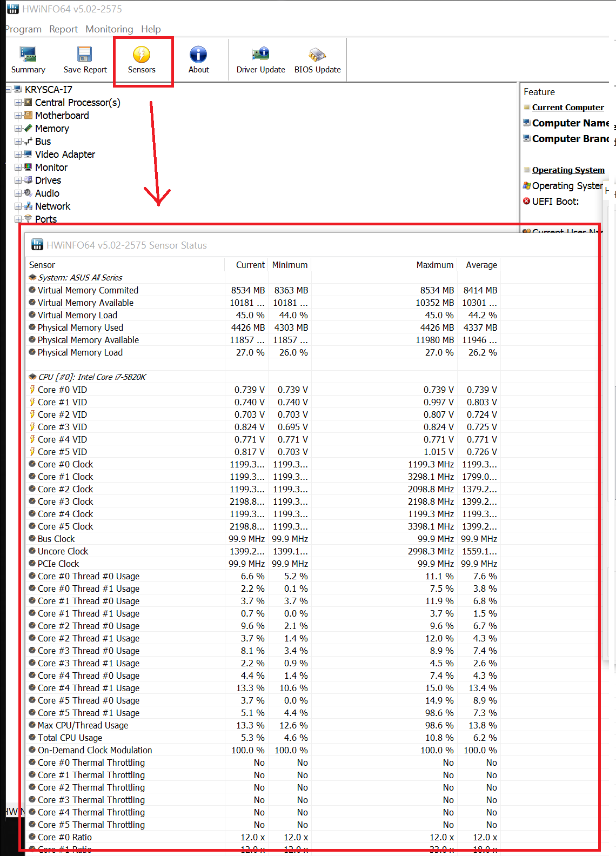Click the Total CPU Usage sensor icon
The height and width of the screenshot is (856, 616).
click(32, 738)
